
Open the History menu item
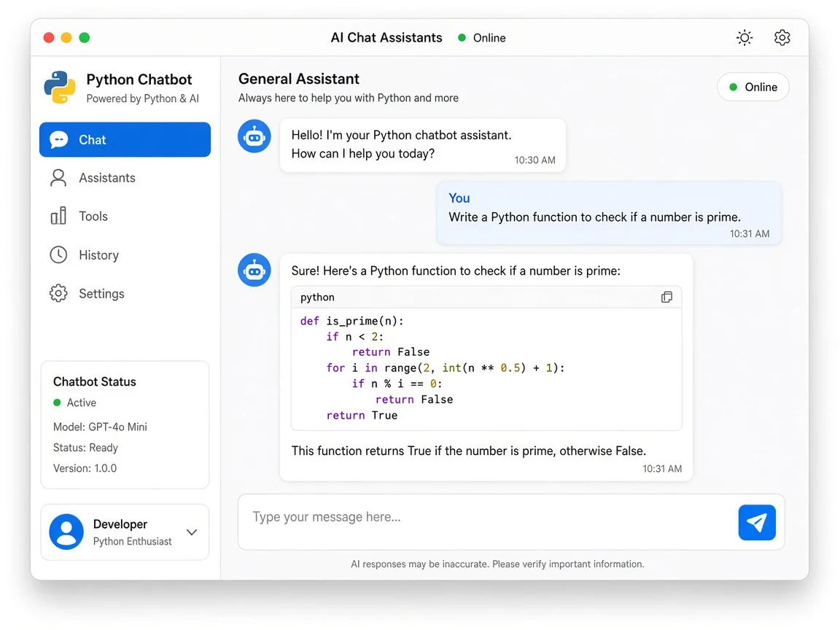125,255
